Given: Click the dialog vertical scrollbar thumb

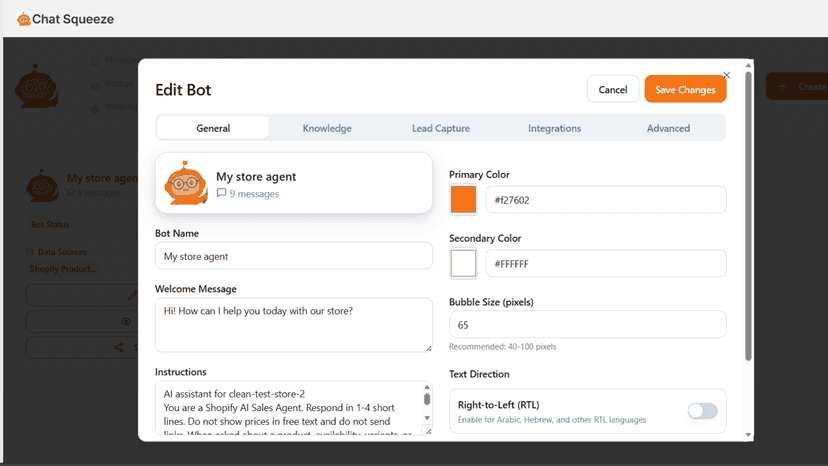Looking at the screenshot, I should pos(748,217).
